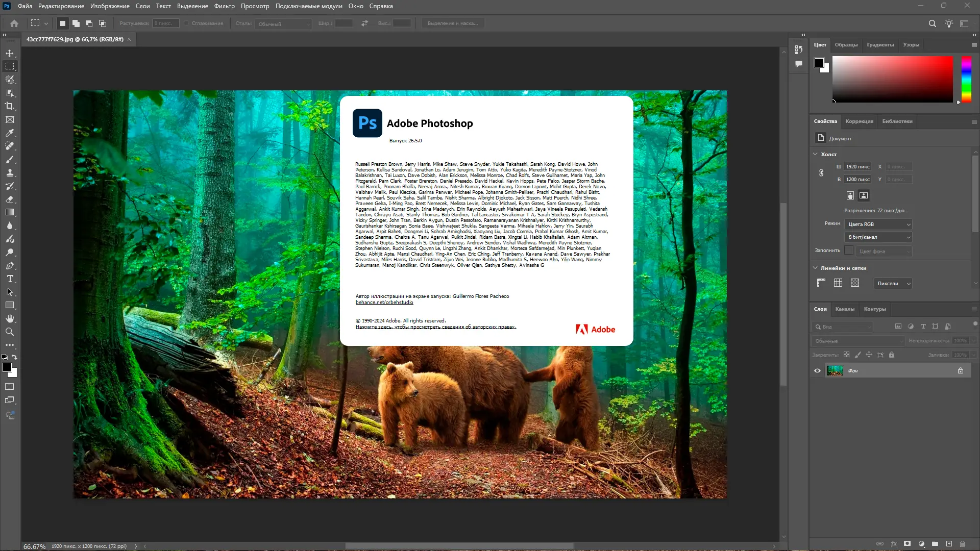Screen dimensions: 980x551
Task: Select the Zoom tool
Action: [10, 332]
